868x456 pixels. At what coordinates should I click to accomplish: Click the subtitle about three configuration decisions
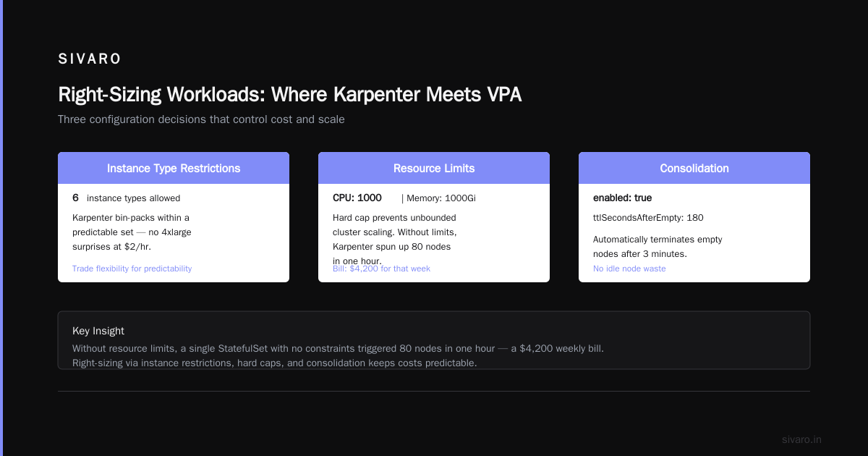click(201, 119)
